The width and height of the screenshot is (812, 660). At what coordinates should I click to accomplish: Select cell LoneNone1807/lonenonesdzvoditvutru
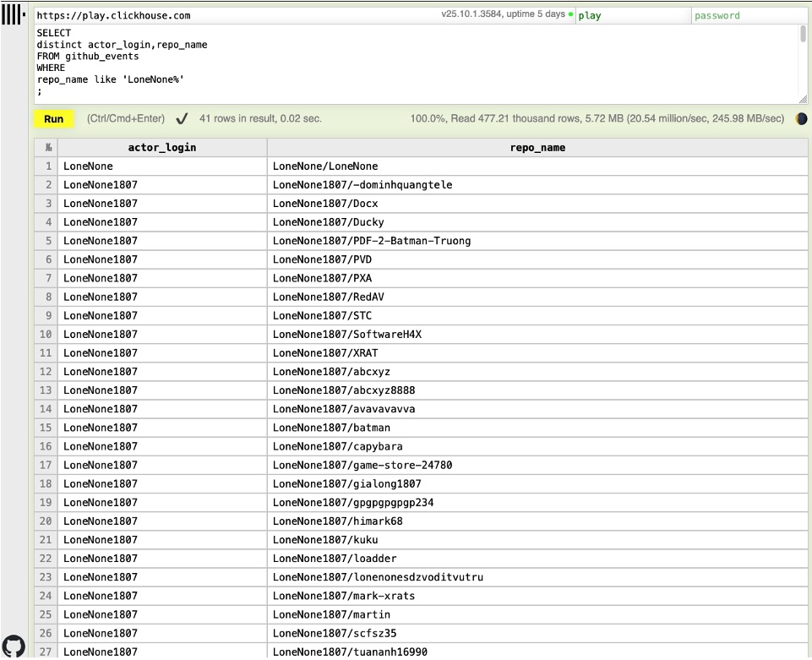[x=537, y=577]
